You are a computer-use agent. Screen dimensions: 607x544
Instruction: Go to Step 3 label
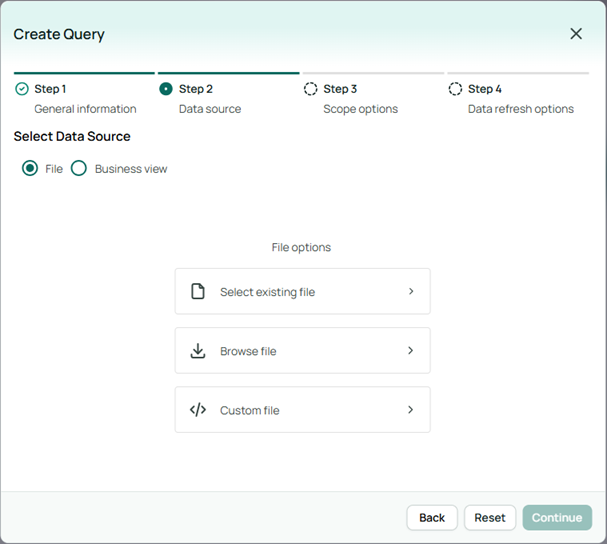coord(340,89)
